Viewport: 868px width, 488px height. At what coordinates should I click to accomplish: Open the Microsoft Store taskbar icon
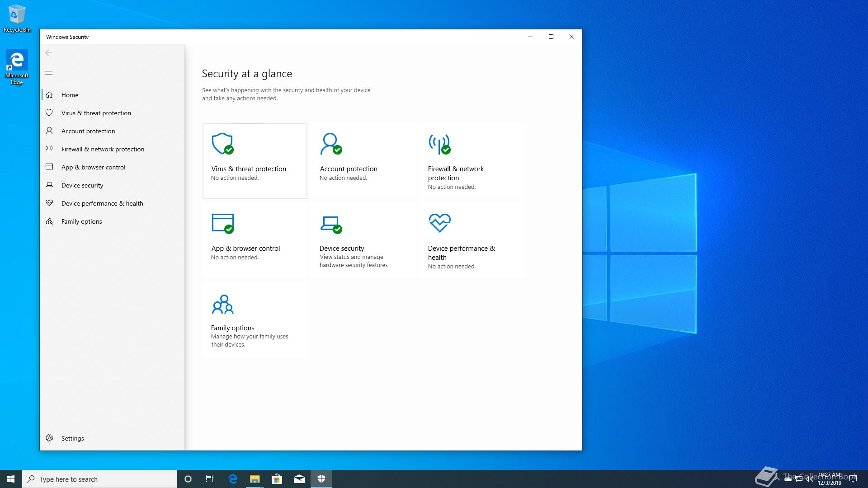pos(277,479)
